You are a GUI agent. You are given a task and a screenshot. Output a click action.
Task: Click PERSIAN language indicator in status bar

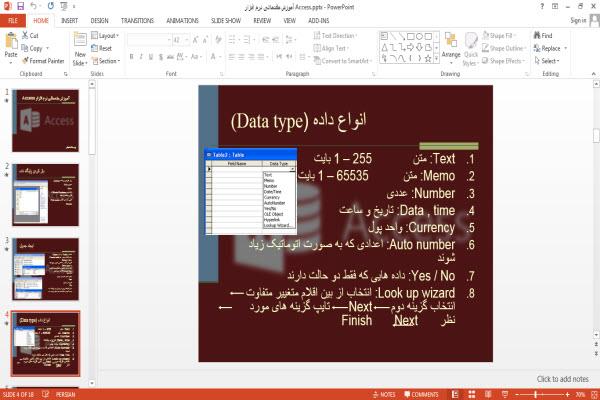click(65, 394)
